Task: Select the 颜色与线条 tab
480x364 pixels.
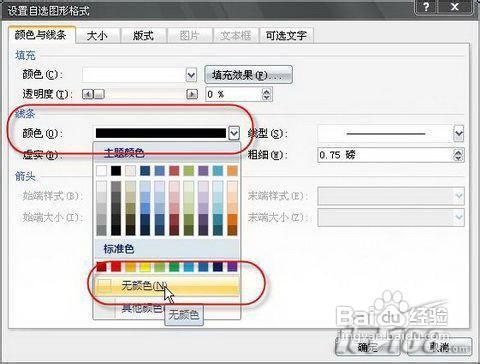Action: 41,35
